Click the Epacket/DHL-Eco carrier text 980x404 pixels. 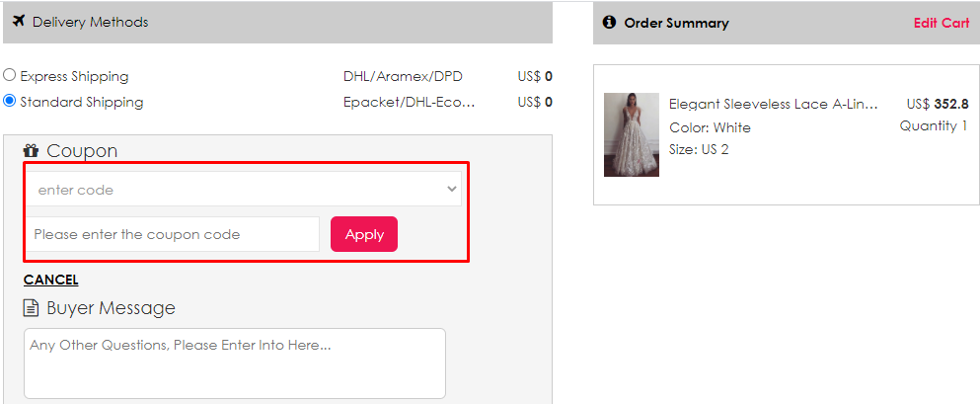pyautogui.click(x=410, y=102)
